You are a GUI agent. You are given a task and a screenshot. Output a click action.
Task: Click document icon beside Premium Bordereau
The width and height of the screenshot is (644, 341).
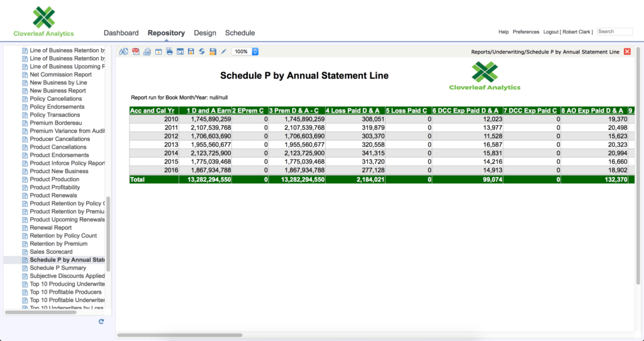[25, 123]
